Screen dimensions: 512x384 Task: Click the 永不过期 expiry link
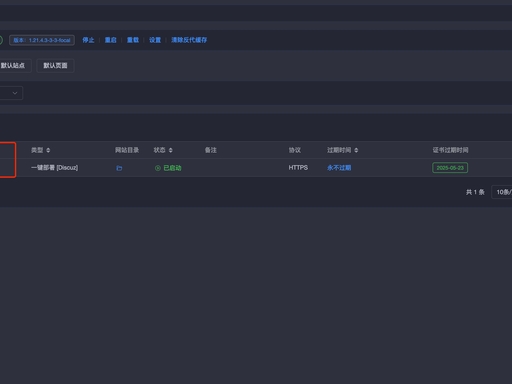[339, 168]
